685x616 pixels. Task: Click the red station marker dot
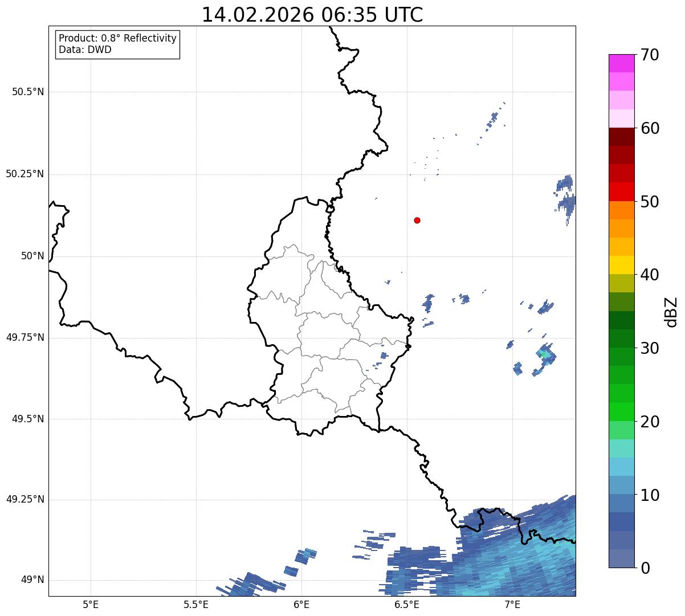pos(417,220)
